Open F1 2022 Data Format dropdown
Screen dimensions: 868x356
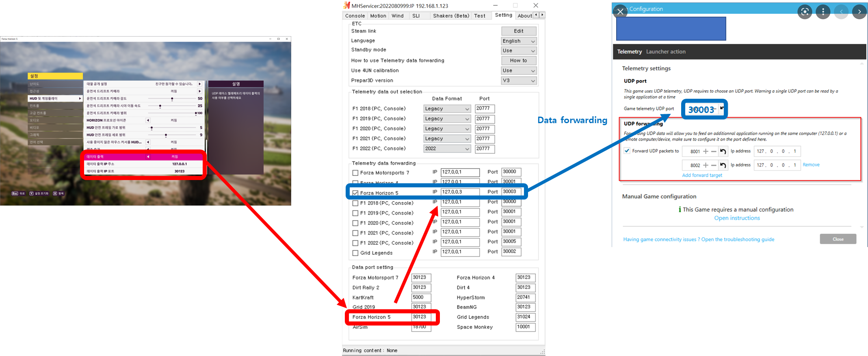pos(447,149)
